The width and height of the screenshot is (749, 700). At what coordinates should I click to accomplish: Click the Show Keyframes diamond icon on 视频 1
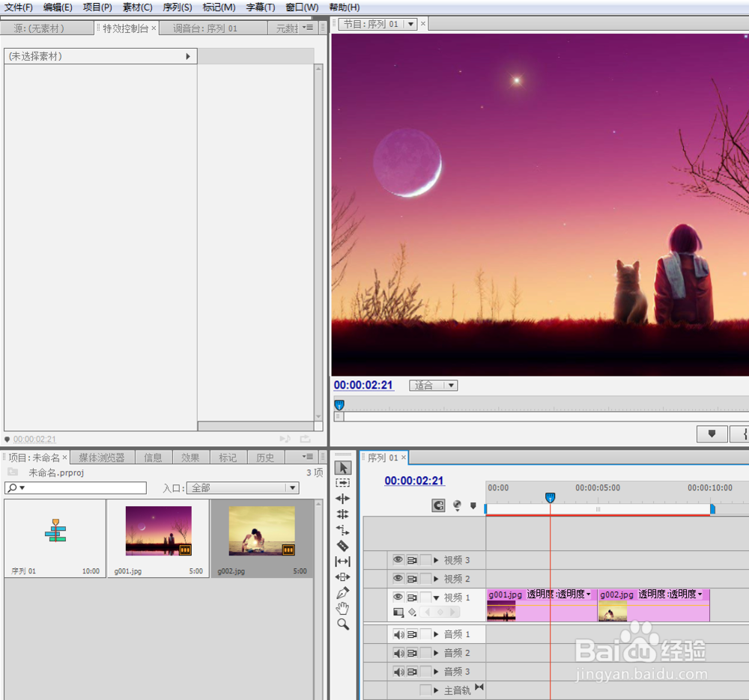tap(412, 612)
